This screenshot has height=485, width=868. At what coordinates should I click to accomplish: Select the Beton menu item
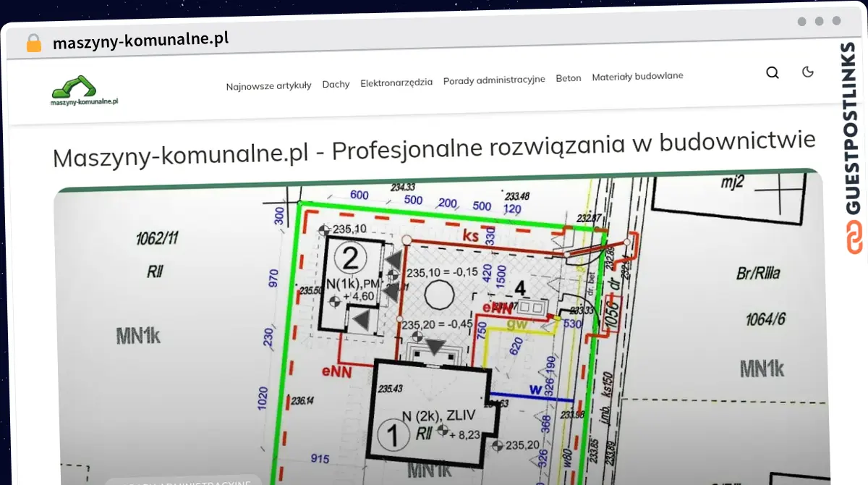tap(569, 78)
